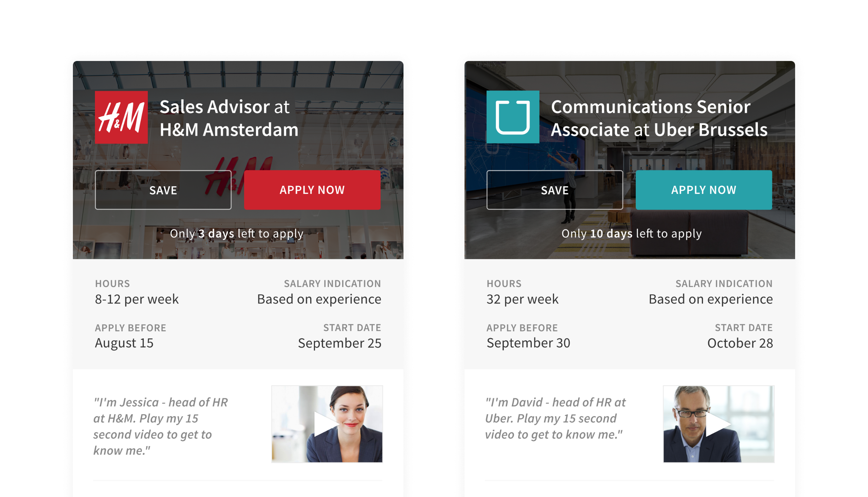This screenshot has width=868, height=497.
Task: Click the "Only 10 days left" notice
Action: coord(631,233)
